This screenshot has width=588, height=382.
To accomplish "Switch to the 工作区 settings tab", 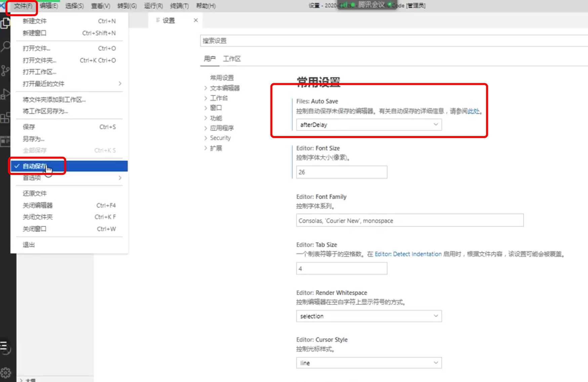I will tap(232, 59).
